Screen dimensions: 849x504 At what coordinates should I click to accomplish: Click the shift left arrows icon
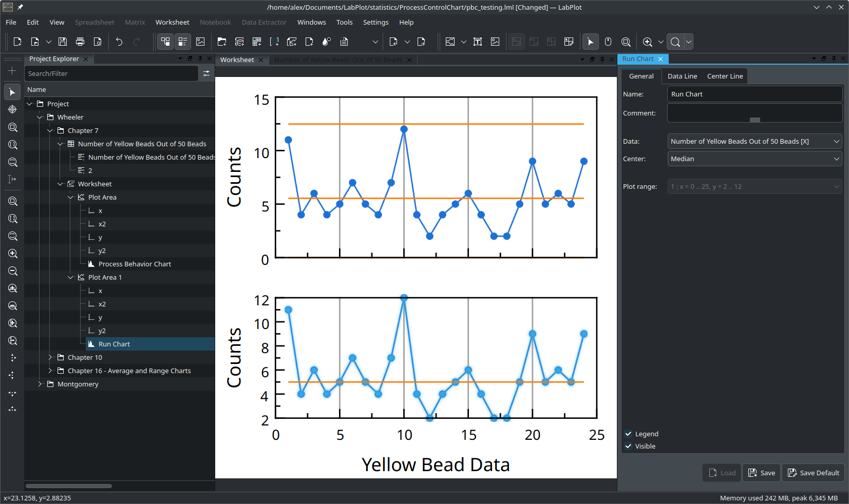coord(12,375)
